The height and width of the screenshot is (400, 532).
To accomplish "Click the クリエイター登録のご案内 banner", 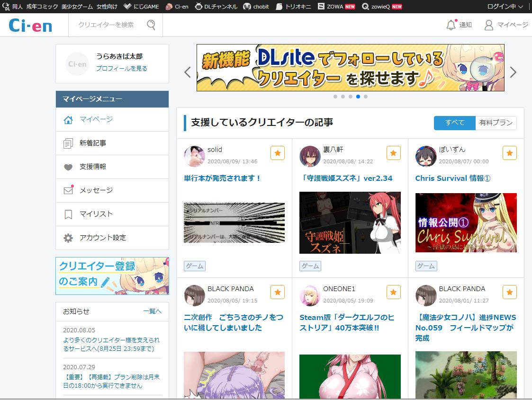I will click(112, 276).
